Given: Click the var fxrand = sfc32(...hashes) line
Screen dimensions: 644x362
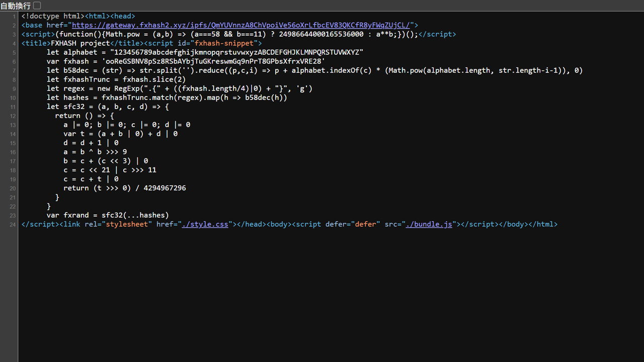Looking at the screenshot, I should point(108,215).
